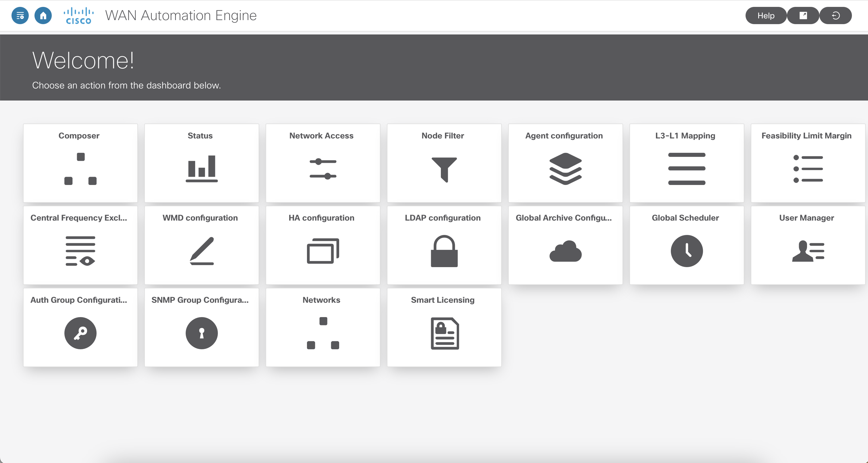The width and height of the screenshot is (868, 463).
Task: Open the User Manager tile
Action: tap(808, 245)
